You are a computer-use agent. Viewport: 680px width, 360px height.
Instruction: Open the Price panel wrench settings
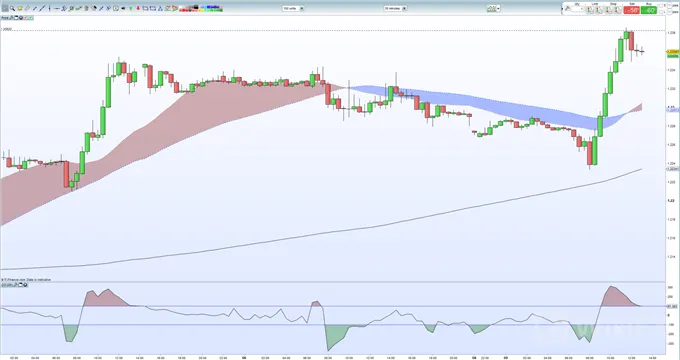11,18
